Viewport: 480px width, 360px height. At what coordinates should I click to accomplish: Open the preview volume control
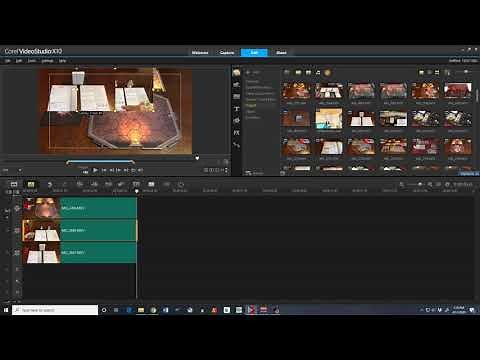click(140, 170)
